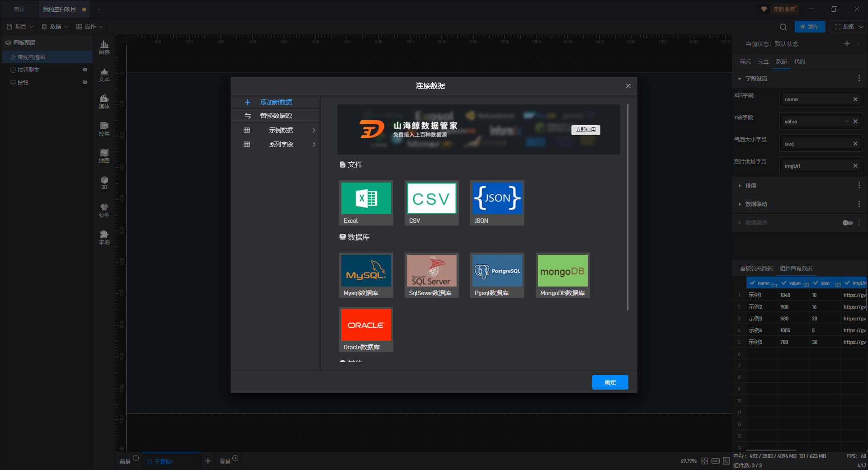The height and width of the screenshot is (470, 868).
Task: Switch to 看板公共数据 tab
Action: tap(756, 268)
